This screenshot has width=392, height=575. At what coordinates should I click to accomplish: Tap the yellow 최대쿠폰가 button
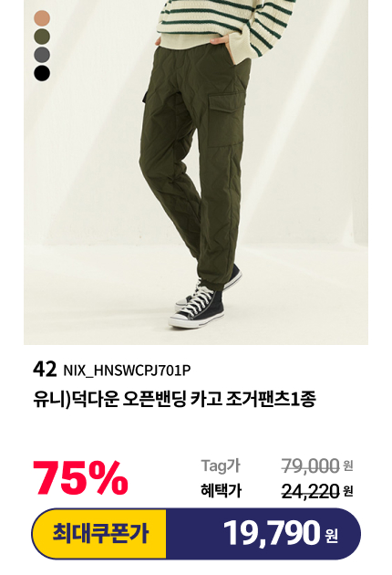click(99, 534)
